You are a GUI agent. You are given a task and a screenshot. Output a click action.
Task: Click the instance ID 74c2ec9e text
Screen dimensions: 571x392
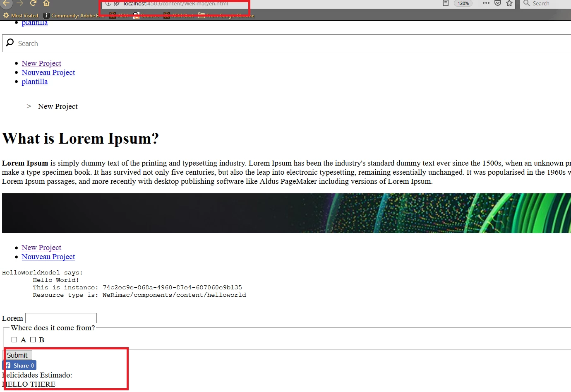pos(172,287)
